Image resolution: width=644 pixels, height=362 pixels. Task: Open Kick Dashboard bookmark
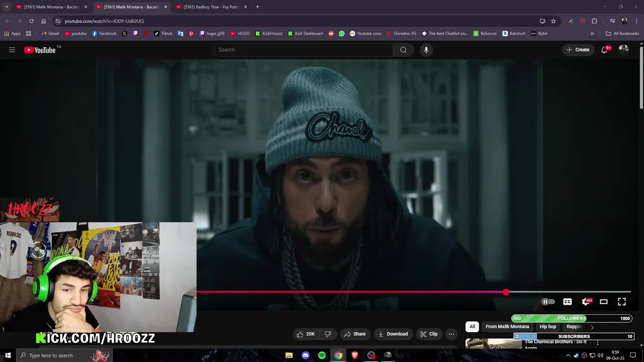(x=305, y=34)
